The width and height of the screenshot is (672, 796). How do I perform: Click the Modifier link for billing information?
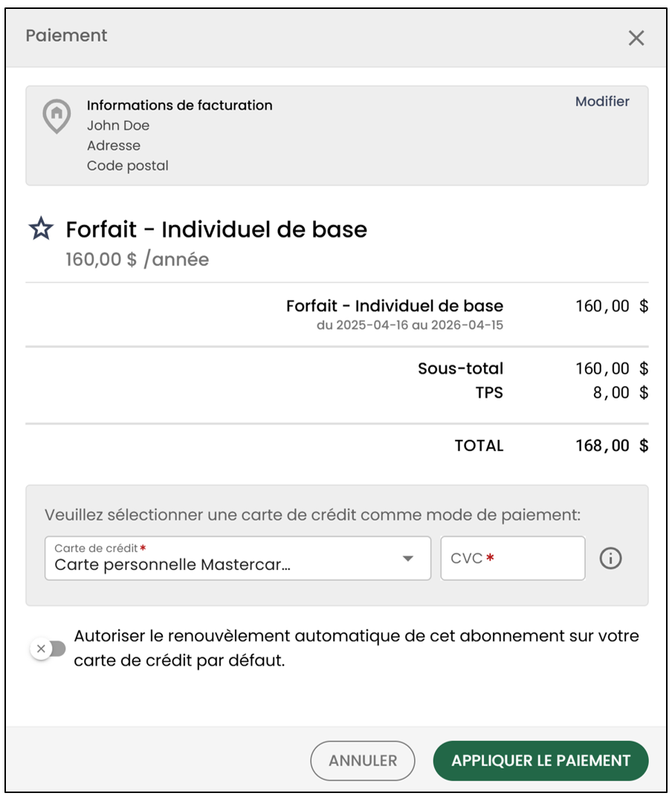pos(602,102)
